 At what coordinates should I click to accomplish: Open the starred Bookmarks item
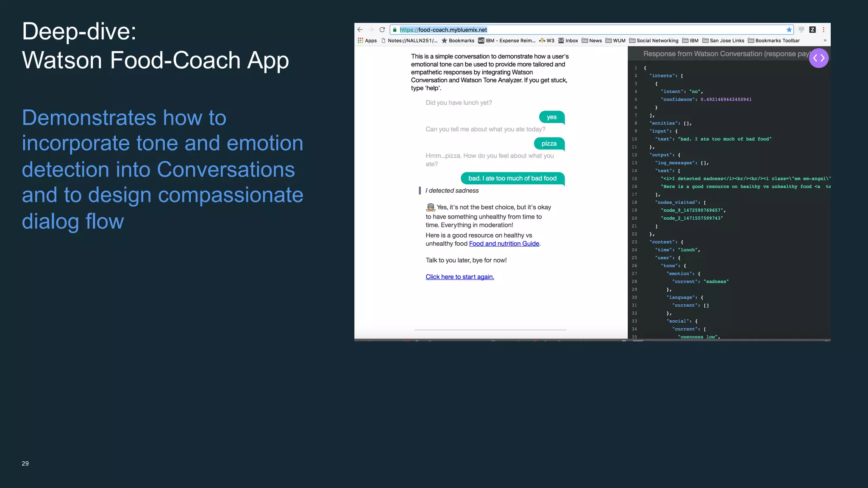pos(458,41)
